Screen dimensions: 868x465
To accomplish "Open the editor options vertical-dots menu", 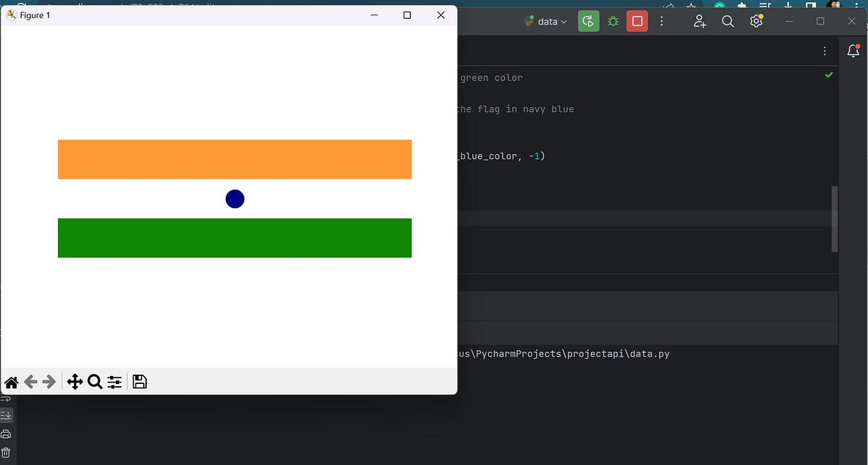I will point(825,50).
